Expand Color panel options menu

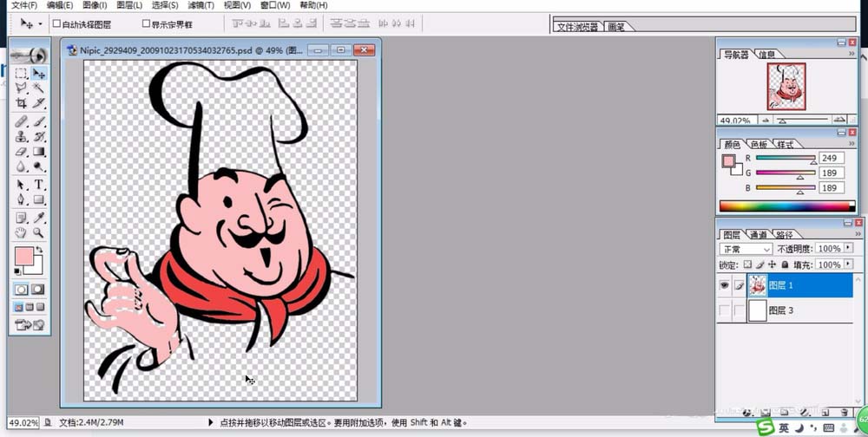pos(852,144)
